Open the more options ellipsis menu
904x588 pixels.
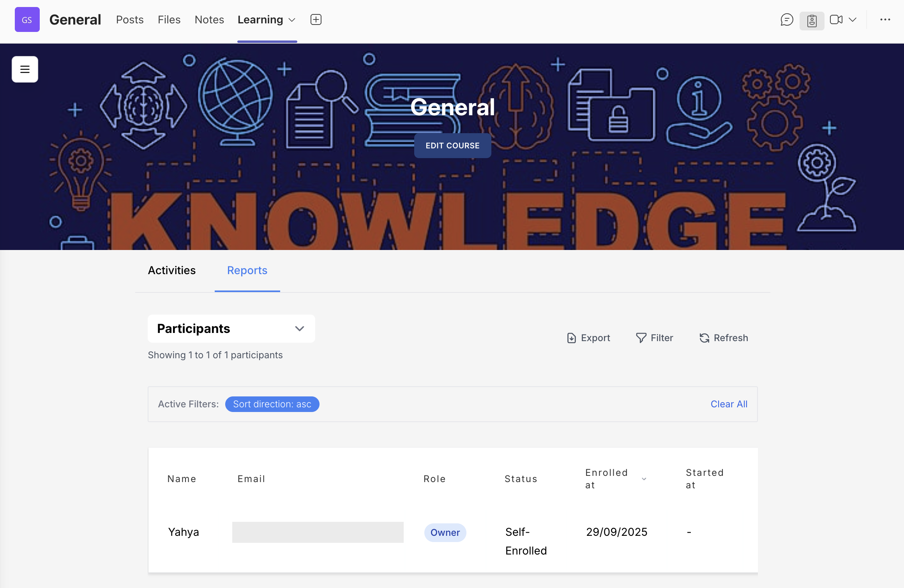click(x=885, y=19)
